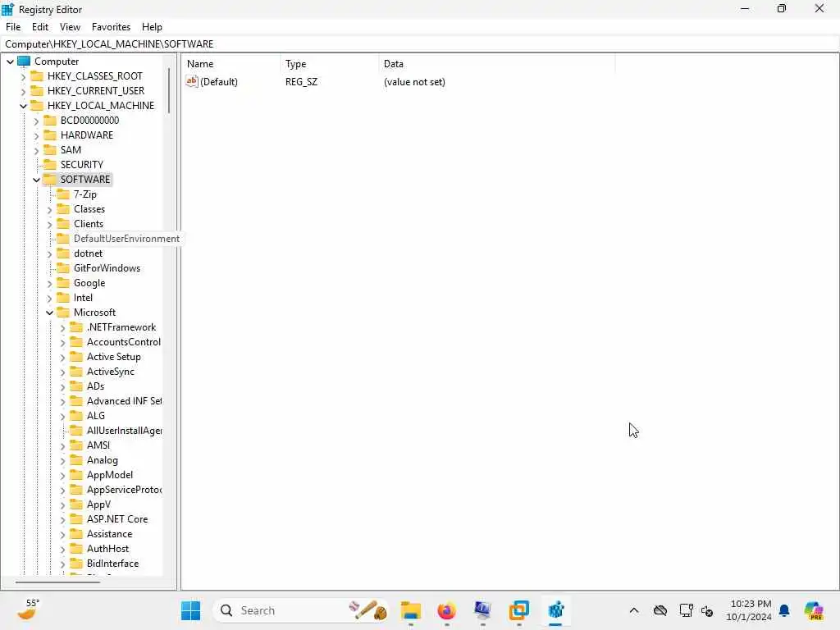
Task: Select the DefaultUserEnvironment key
Action: point(126,239)
